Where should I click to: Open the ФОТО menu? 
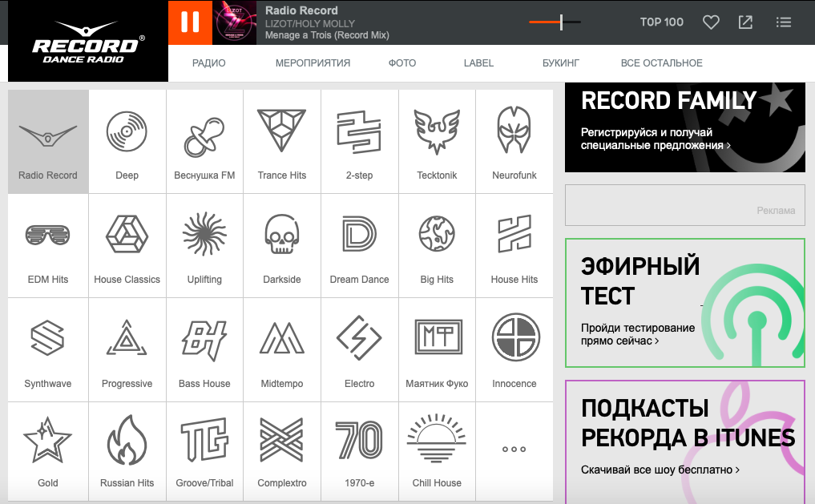(x=402, y=62)
